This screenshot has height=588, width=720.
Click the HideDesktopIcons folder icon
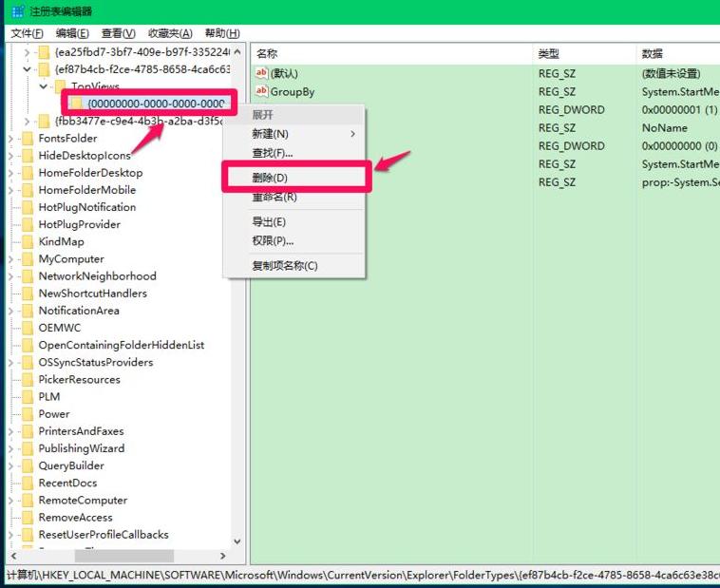tap(28, 156)
